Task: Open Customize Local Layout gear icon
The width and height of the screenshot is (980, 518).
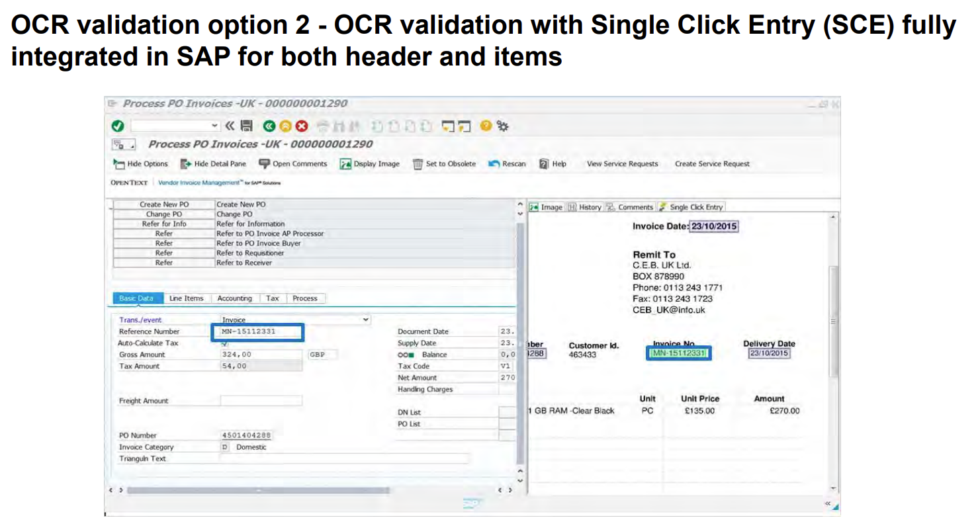Action: coord(502,126)
